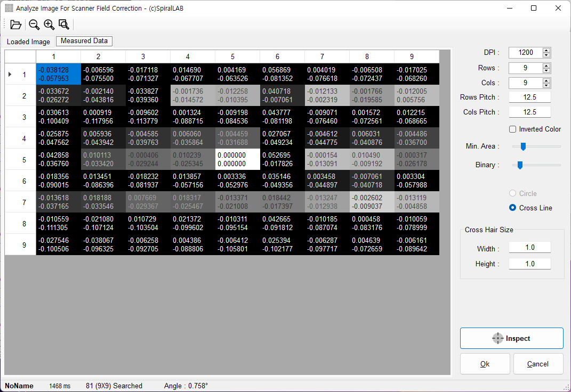Click the Cross Hair Height field
Screen dimensions: 571x392
(529, 264)
